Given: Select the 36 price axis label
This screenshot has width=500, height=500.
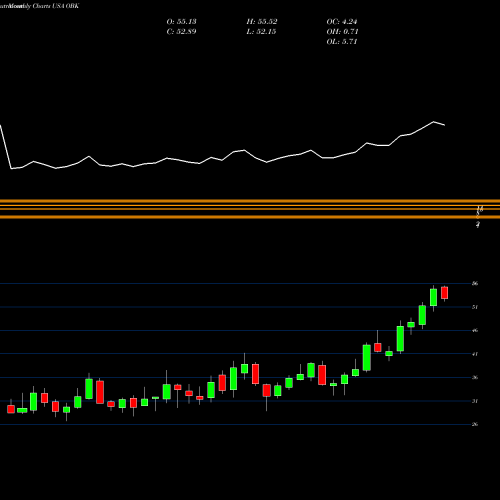Looking at the screenshot, I should point(475,377).
